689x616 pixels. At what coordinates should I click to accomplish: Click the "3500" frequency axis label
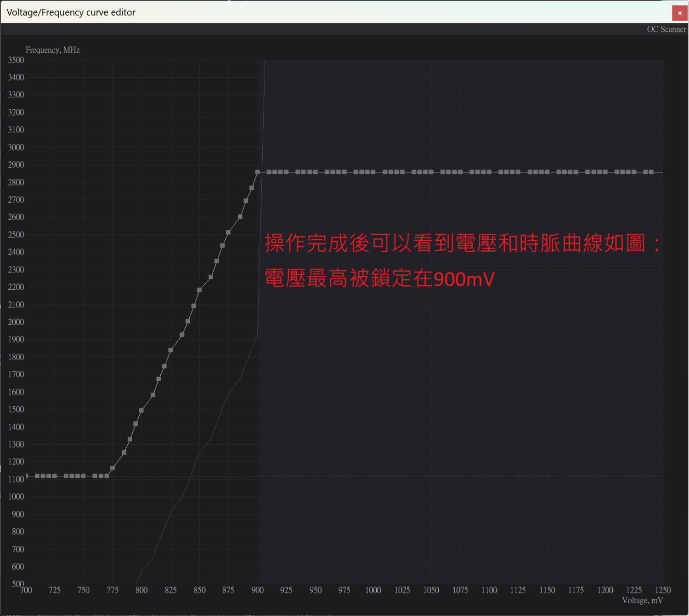(16, 60)
